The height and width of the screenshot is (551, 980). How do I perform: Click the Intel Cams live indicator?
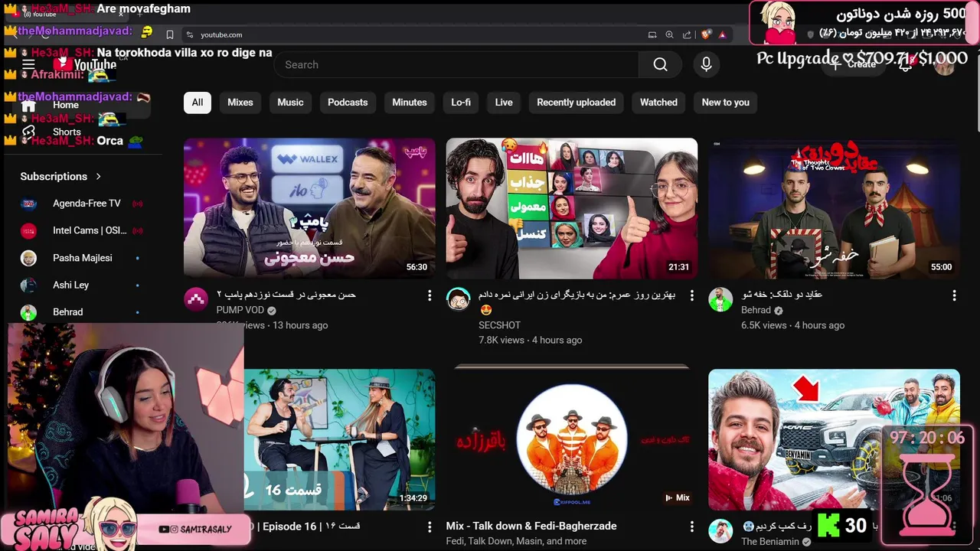pyautogui.click(x=137, y=230)
